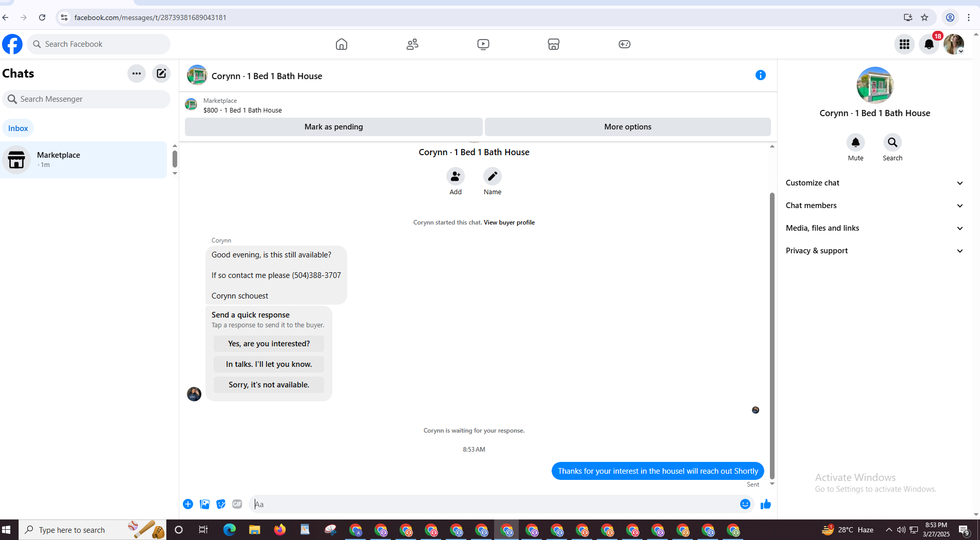Bookmark this page with star icon

[x=925, y=17]
